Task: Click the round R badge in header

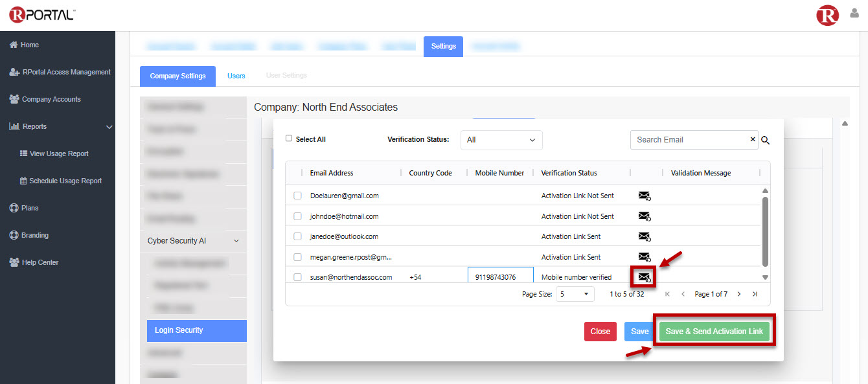Action: click(x=828, y=16)
